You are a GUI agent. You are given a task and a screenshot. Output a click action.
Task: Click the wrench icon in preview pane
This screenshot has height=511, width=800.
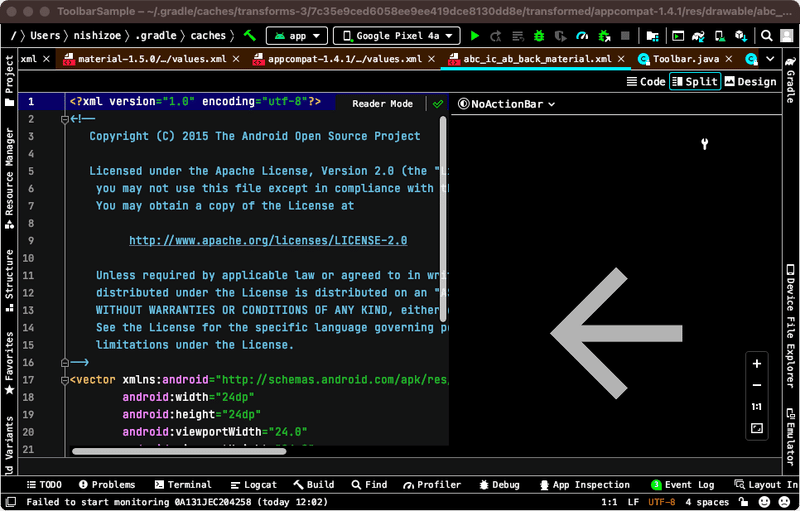[x=705, y=144]
